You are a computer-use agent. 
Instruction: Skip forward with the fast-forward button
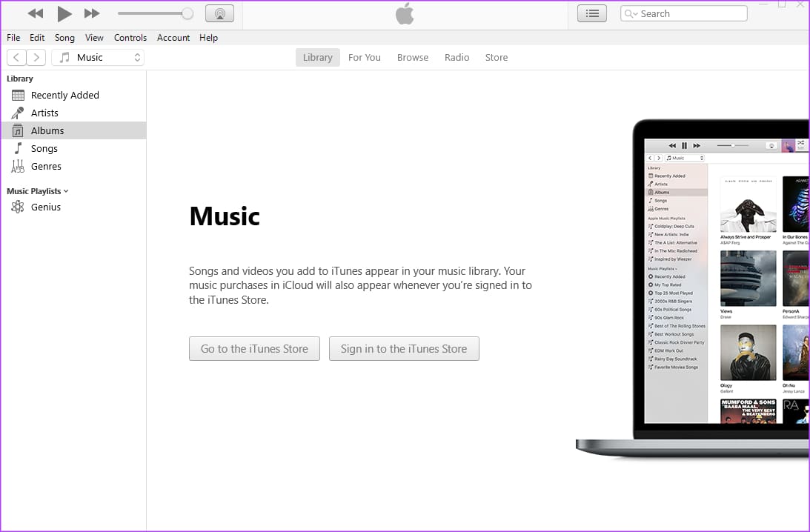point(92,13)
